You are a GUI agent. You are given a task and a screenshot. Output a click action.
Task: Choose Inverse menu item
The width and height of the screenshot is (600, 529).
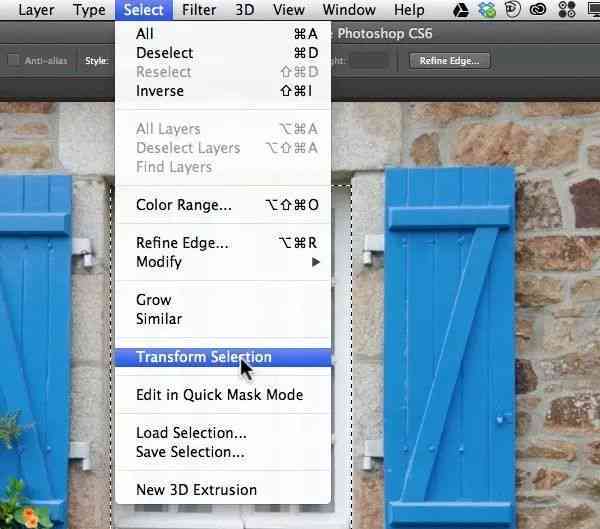(223, 91)
